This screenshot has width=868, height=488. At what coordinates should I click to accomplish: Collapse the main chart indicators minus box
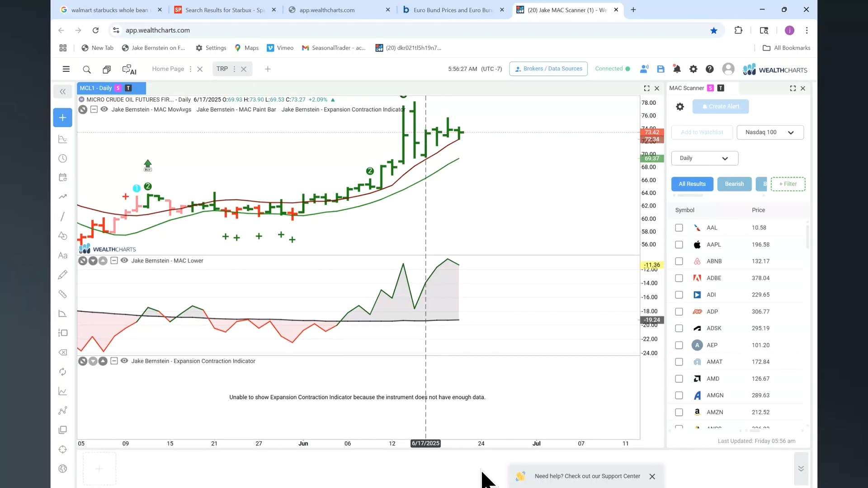point(94,109)
